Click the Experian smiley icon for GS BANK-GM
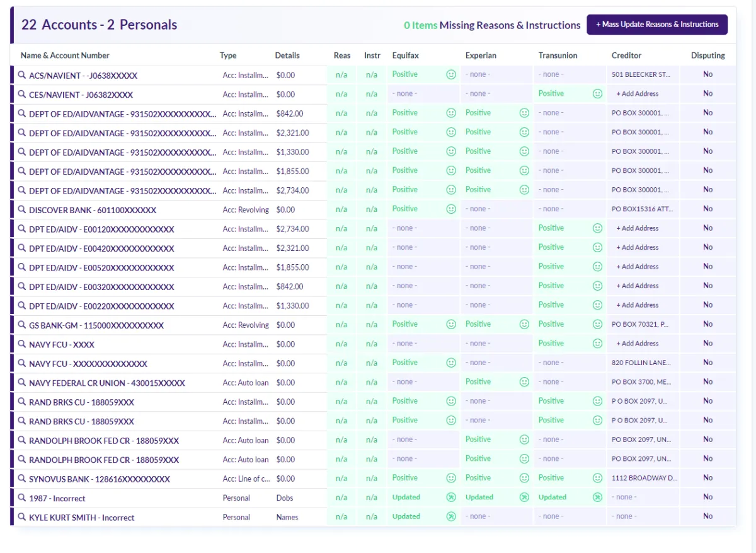The height and width of the screenshot is (553, 756). tap(524, 325)
